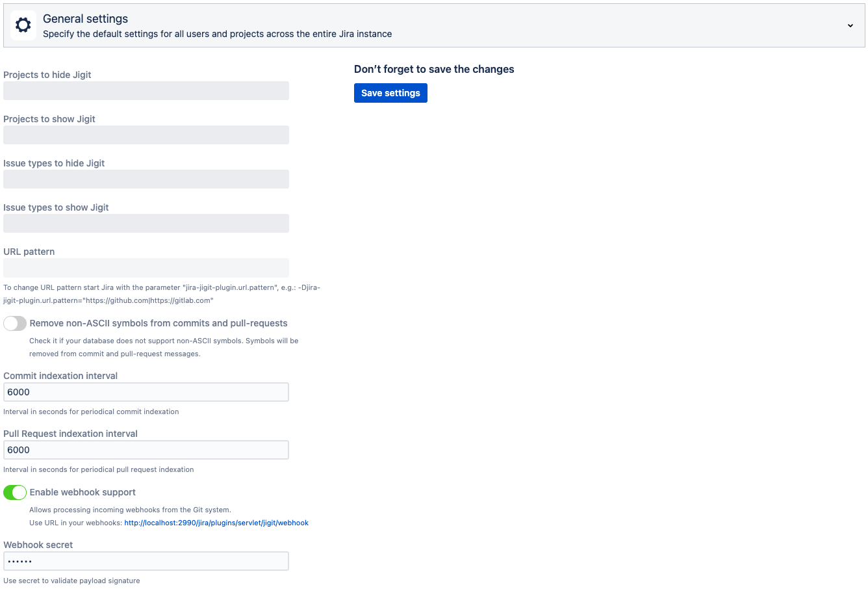
Task: Click the Pull Request indexation interval label
Action: [x=70, y=434]
